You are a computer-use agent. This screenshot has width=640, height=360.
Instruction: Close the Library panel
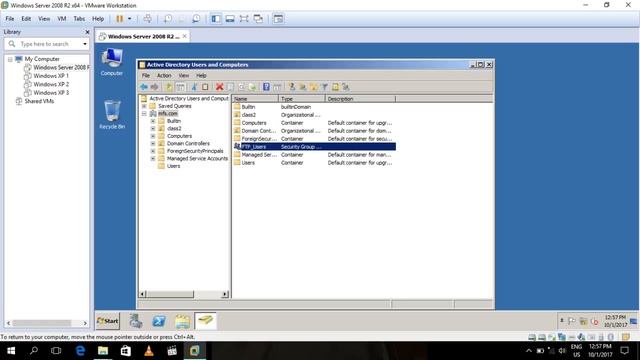click(87, 32)
